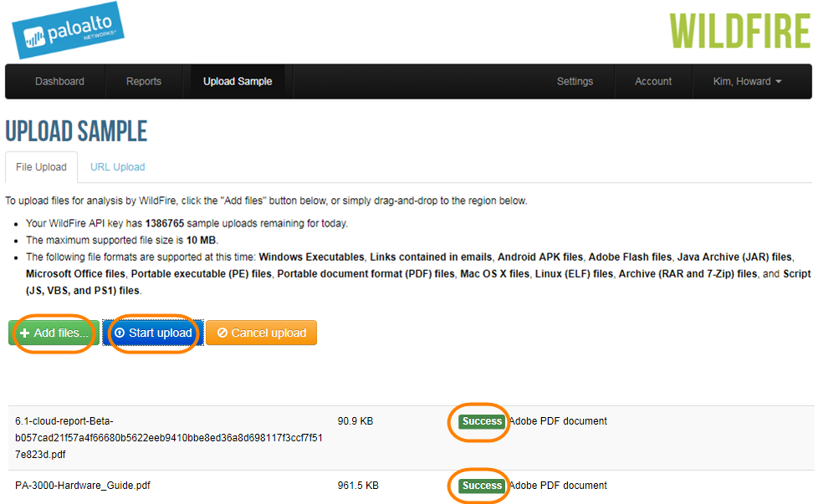
Task: Click the 1386765 remaining uploads value
Action: [x=164, y=223]
